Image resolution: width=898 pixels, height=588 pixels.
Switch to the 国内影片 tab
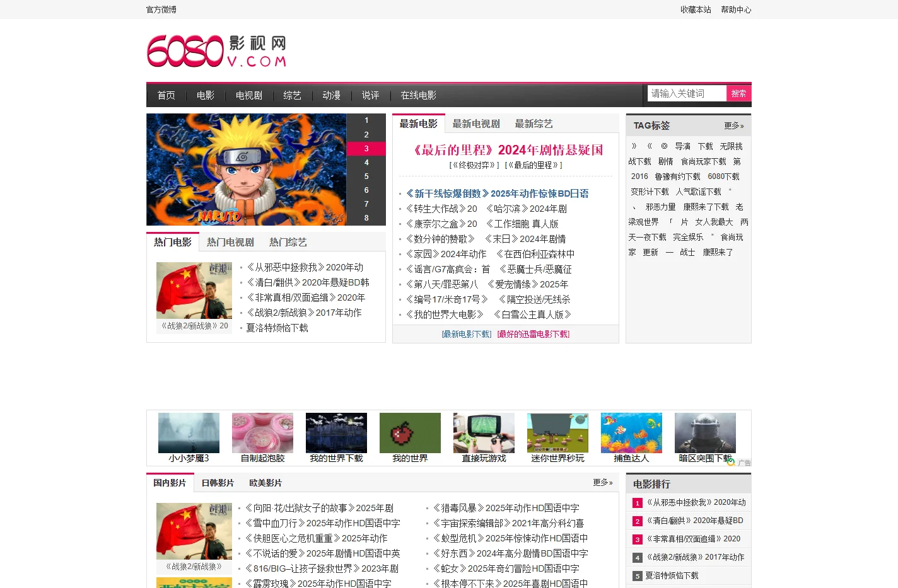point(170,483)
